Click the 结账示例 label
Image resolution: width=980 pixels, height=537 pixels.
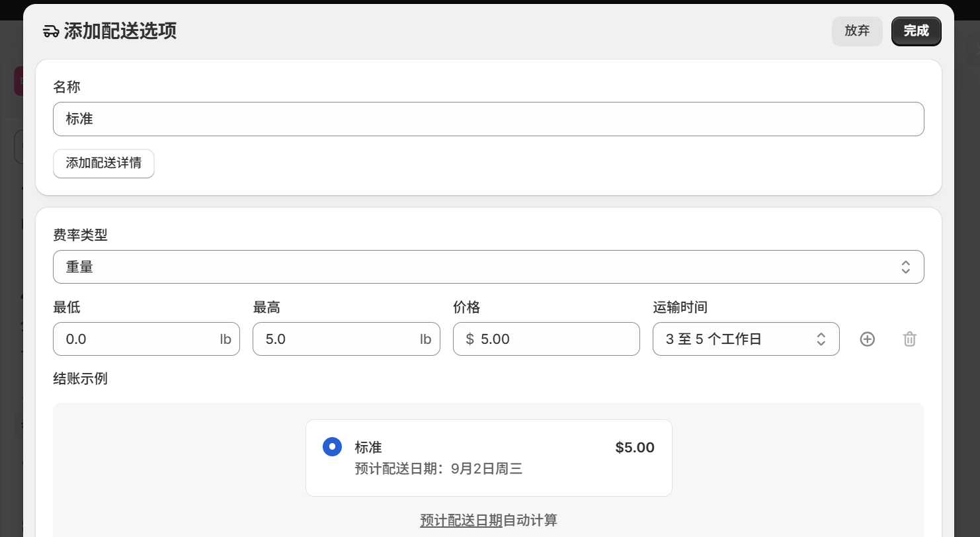pyautogui.click(x=80, y=379)
